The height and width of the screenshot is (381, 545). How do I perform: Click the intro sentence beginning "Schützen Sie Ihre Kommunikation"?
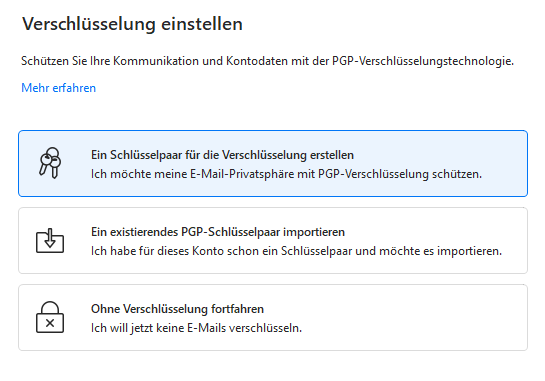point(268,61)
